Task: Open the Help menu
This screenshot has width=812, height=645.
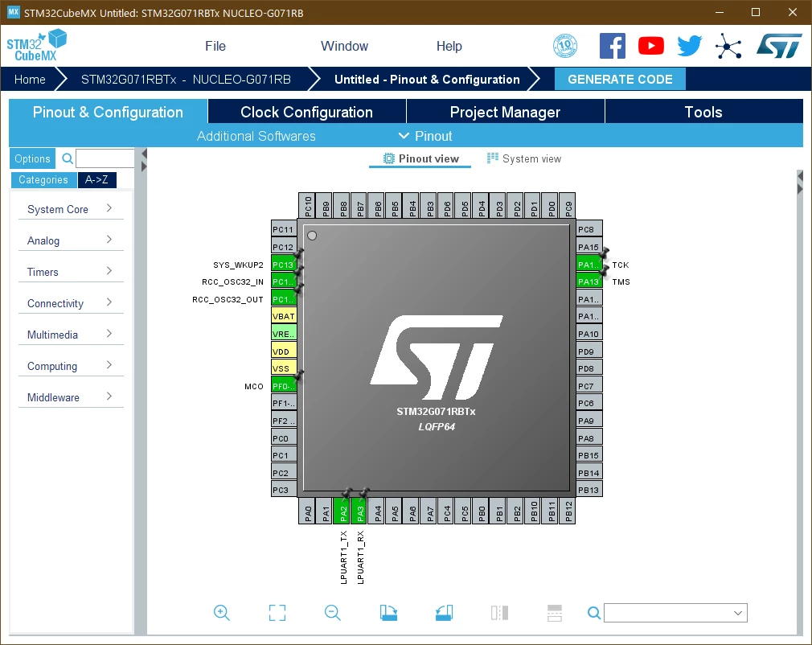Action: click(x=449, y=46)
